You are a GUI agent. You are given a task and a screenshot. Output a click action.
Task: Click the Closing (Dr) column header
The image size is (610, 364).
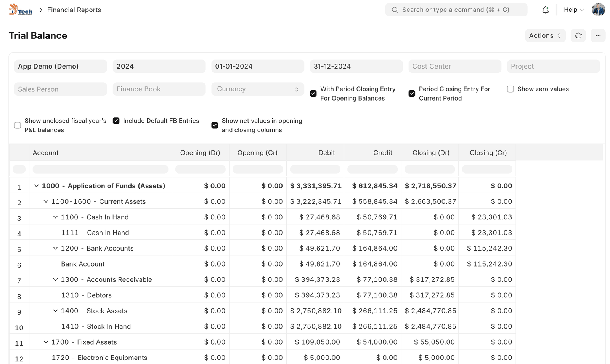430,153
